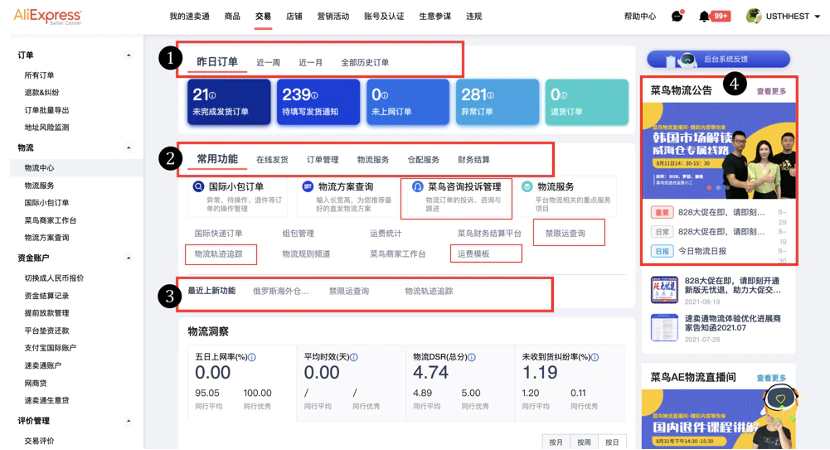The width and height of the screenshot is (830, 450).
Task: Click info icon next to 物流DSR(总分)
Action: pos(472,357)
